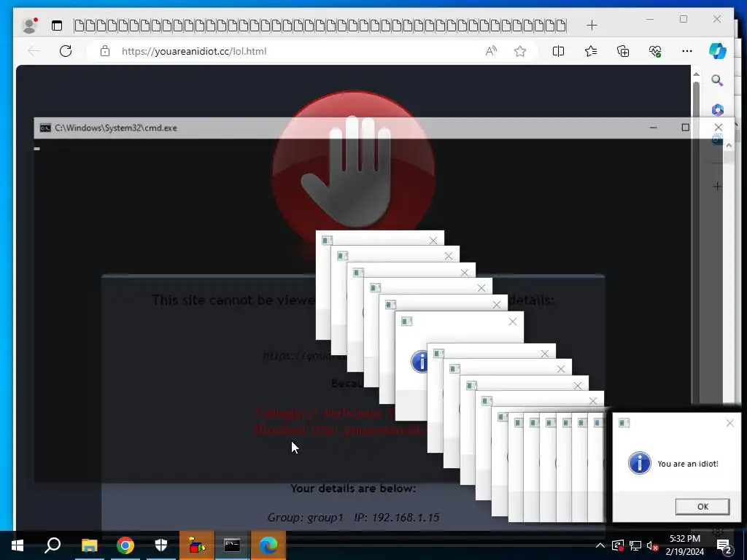
Task: Click the blue info icon beside "You are an idiot!"
Action: [639, 463]
